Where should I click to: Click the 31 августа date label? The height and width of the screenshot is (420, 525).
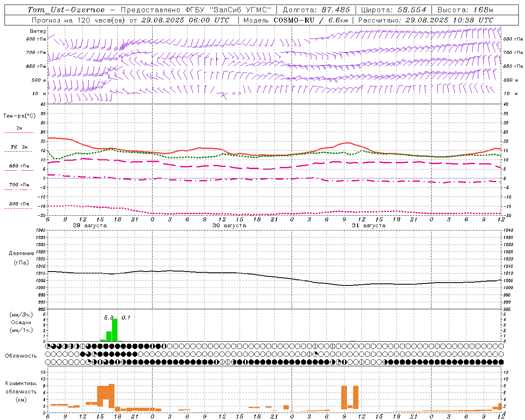click(369, 226)
